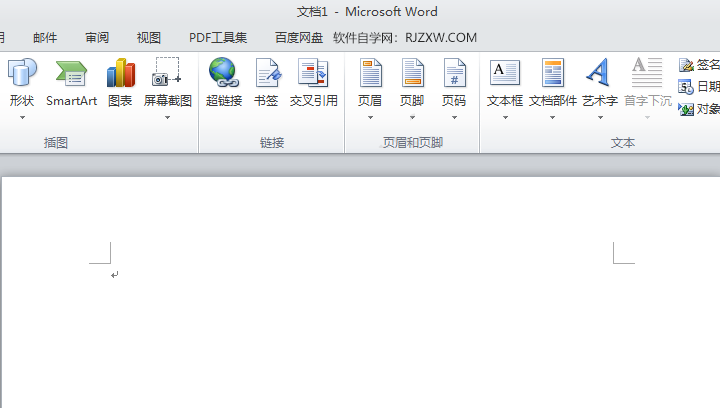
Task: Click the 页眉和页脚 group label
Action: [412, 143]
